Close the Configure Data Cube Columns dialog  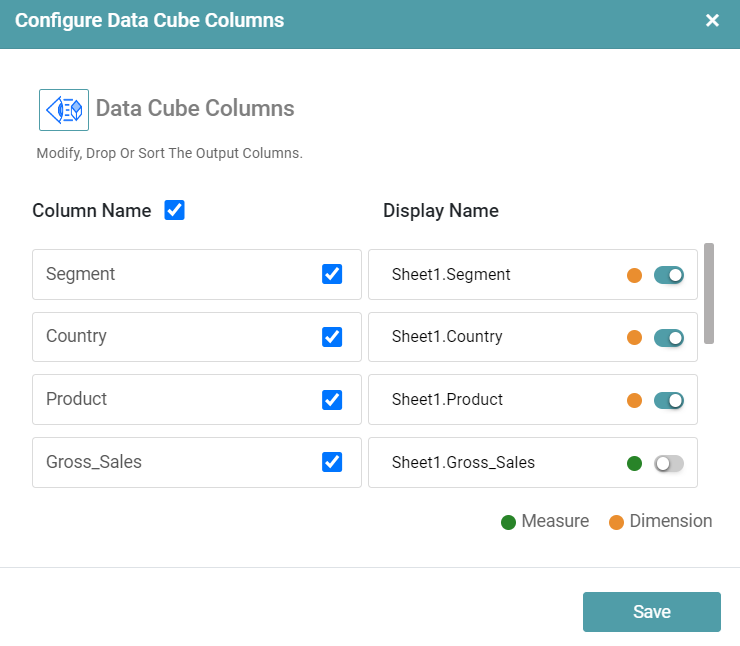[x=712, y=21]
